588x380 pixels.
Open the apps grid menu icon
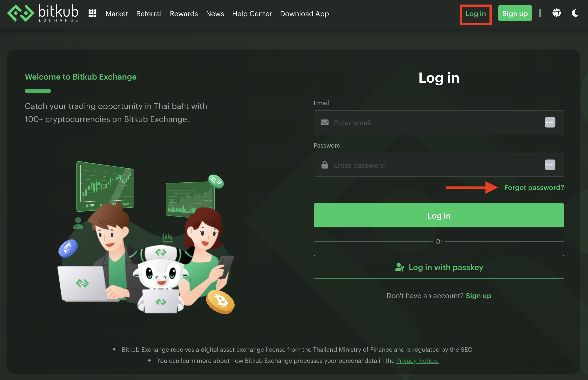pyautogui.click(x=92, y=13)
